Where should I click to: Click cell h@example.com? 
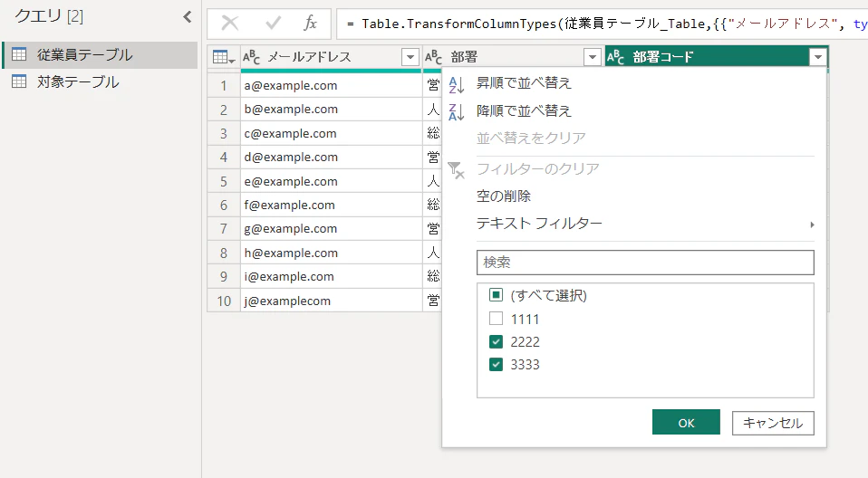(x=331, y=253)
